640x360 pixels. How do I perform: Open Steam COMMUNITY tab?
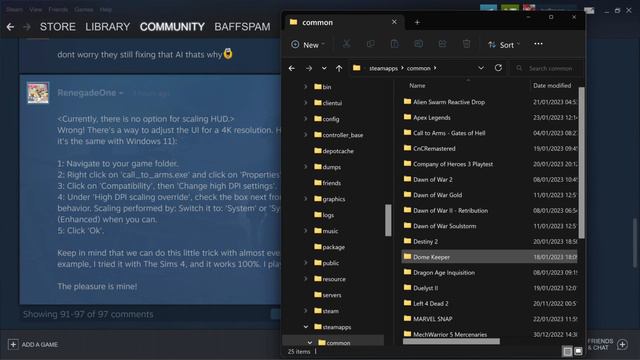click(x=172, y=27)
